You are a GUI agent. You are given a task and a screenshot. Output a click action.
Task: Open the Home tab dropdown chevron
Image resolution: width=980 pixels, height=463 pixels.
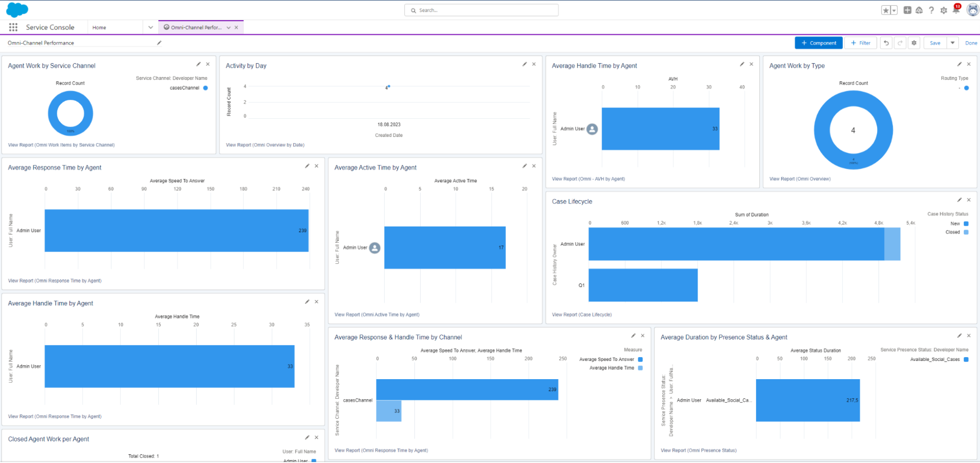(150, 27)
